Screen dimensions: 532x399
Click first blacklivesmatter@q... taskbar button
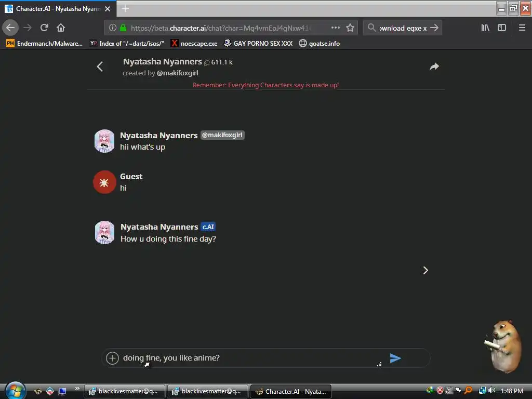pos(125,391)
